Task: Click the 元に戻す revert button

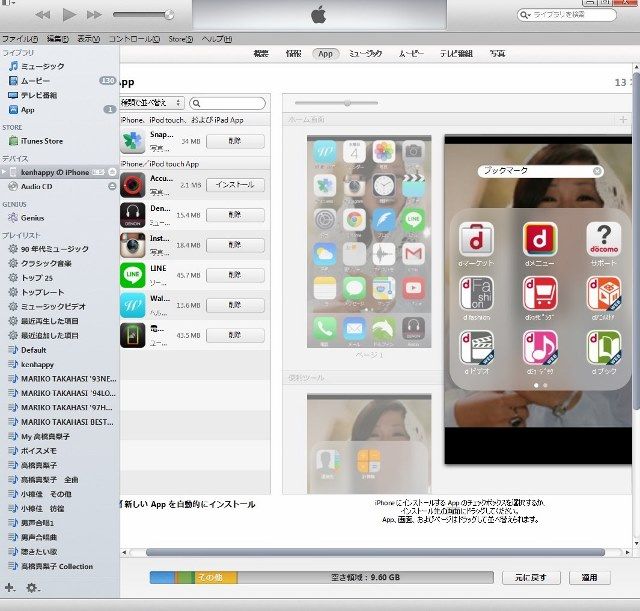Action: (x=531, y=578)
